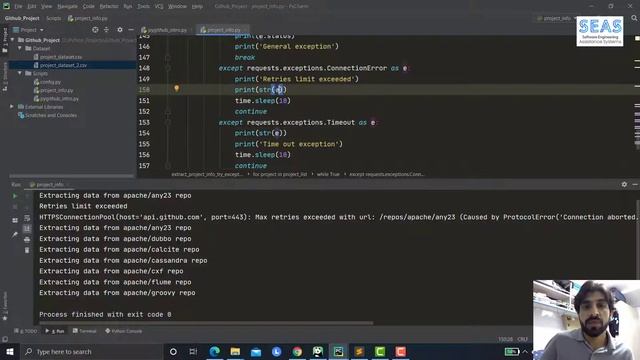Toggle the Structure side tool tab
This screenshot has width=640, height=360.
tap(5, 77)
